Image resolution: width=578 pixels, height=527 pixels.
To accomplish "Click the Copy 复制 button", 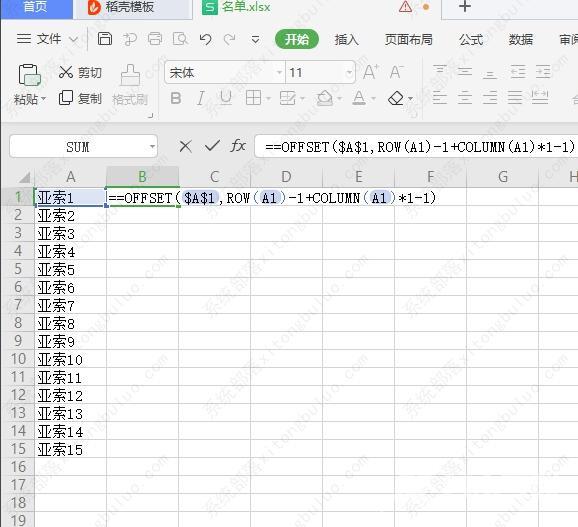I will coord(80,98).
